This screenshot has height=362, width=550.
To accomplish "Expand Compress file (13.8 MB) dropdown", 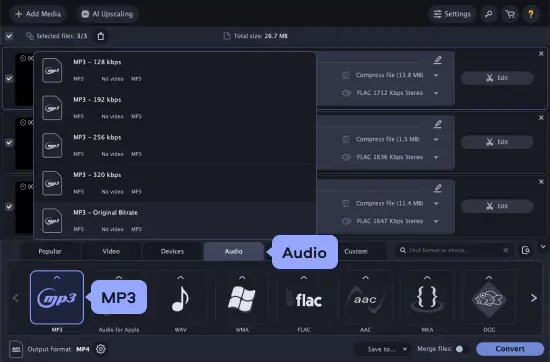I will click(x=436, y=75).
